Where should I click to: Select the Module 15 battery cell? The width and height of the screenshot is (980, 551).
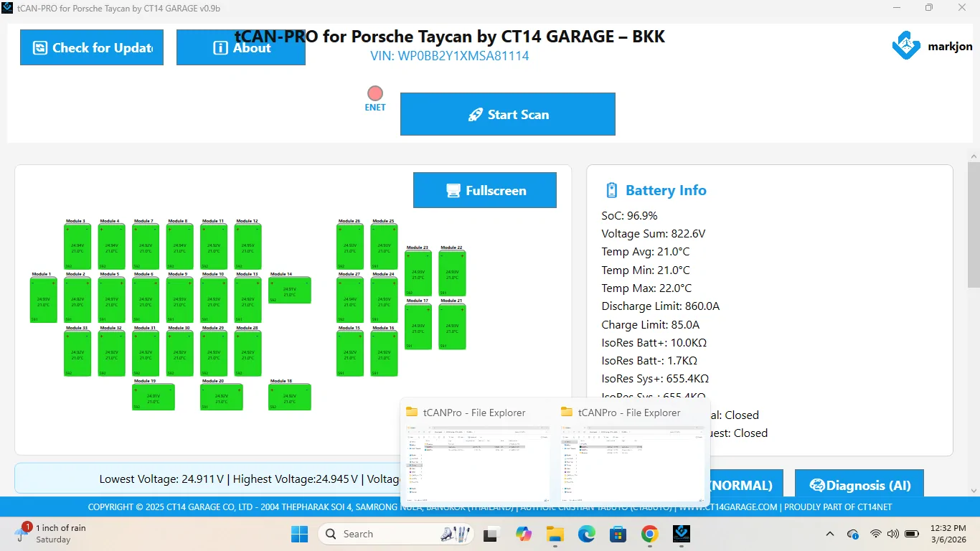(x=350, y=354)
